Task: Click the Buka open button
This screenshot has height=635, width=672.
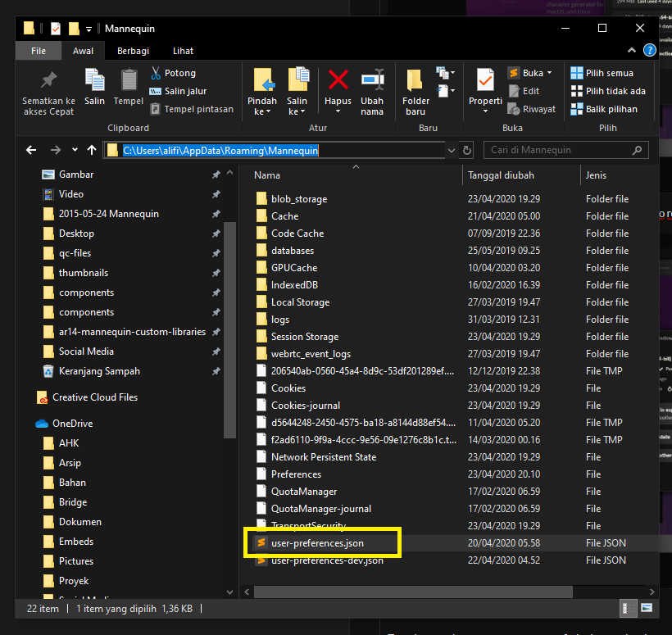Action: (526, 73)
